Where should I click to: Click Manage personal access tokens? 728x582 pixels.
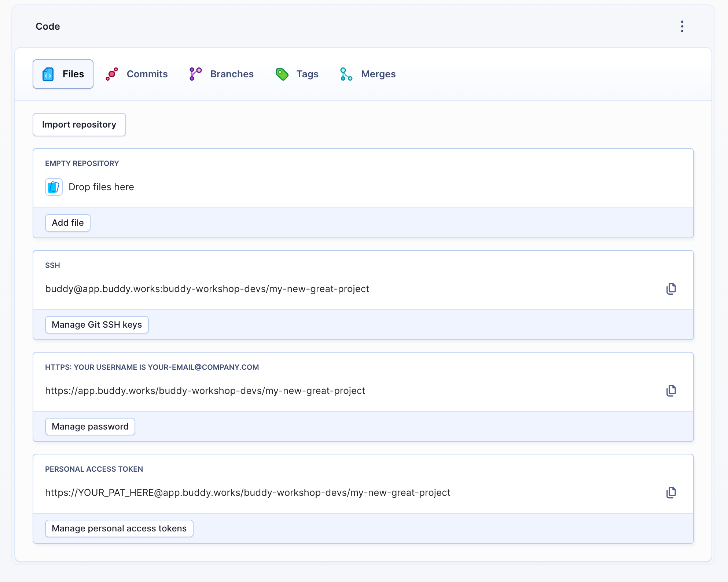[x=119, y=528]
